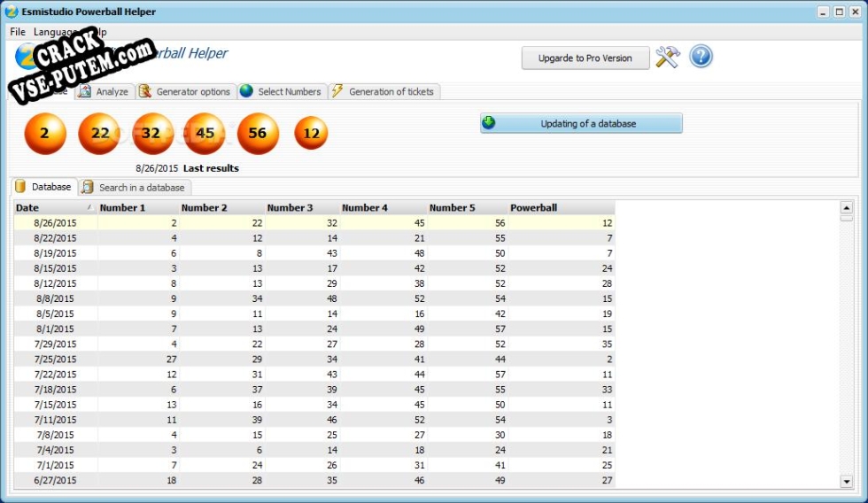Image resolution: width=868 pixels, height=503 pixels.
Task: Click the Last results label
Action: click(x=211, y=168)
